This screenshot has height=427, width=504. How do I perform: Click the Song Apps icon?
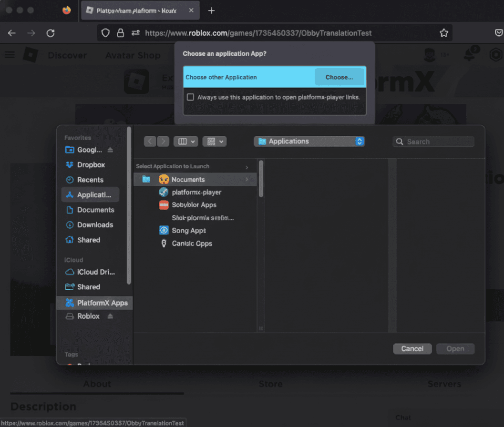tap(164, 231)
